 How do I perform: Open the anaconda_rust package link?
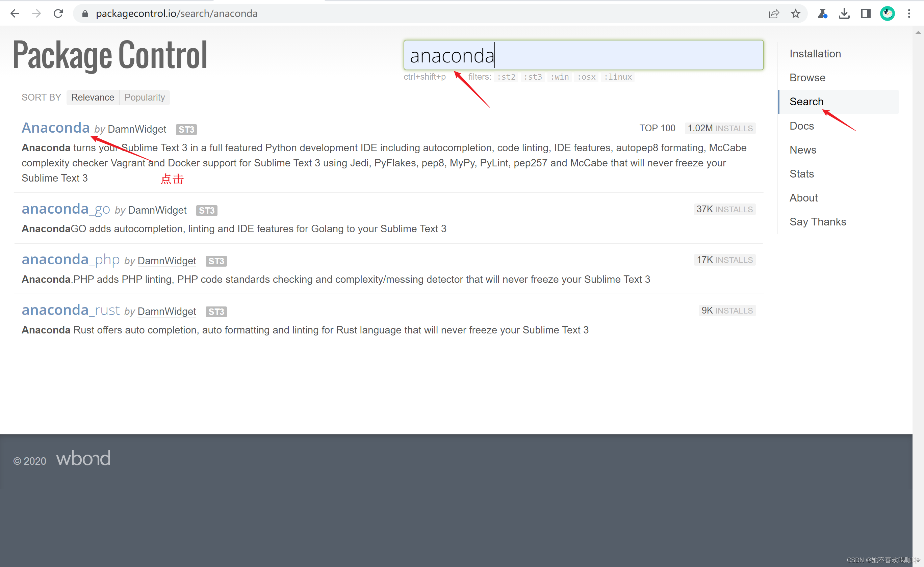pyautogui.click(x=71, y=310)
